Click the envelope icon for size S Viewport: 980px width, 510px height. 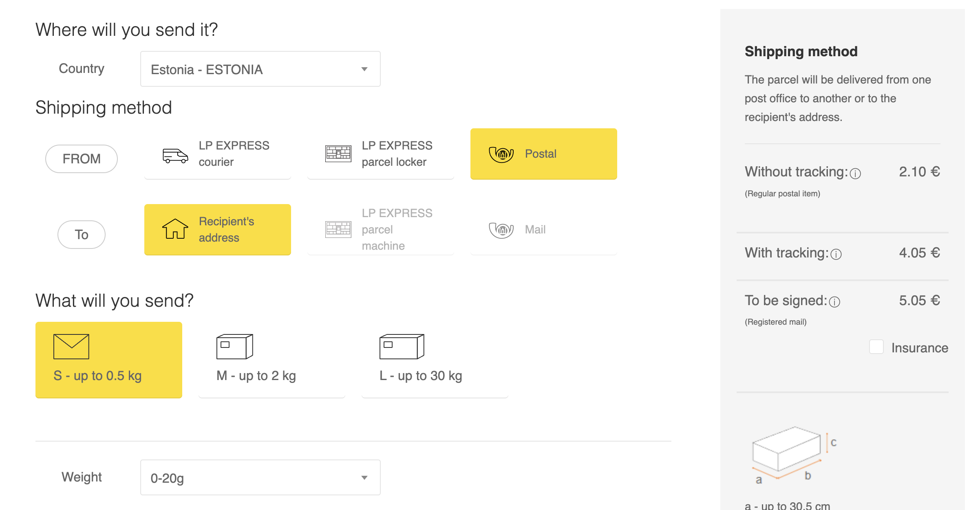pyautogui.click(x=71, y=347)
